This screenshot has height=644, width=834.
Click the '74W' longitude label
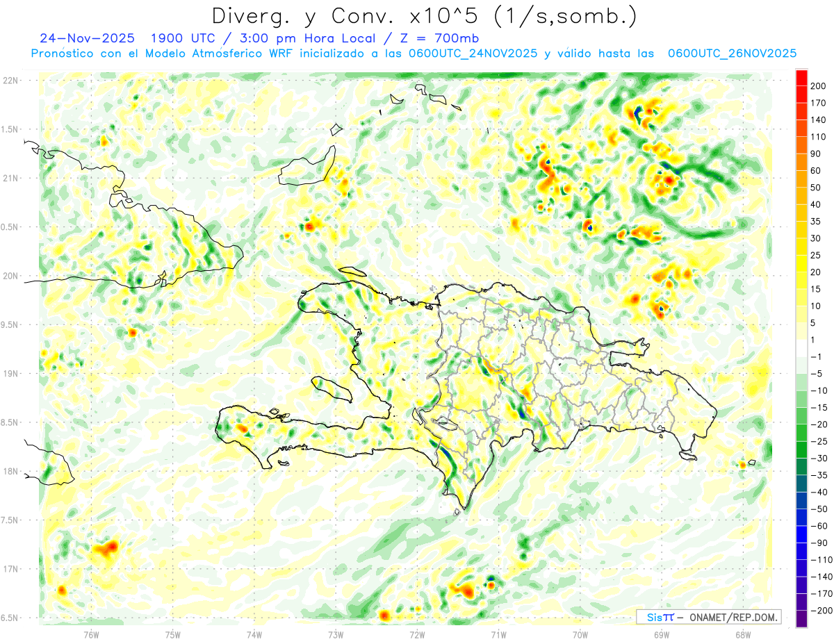pos(254,634)
